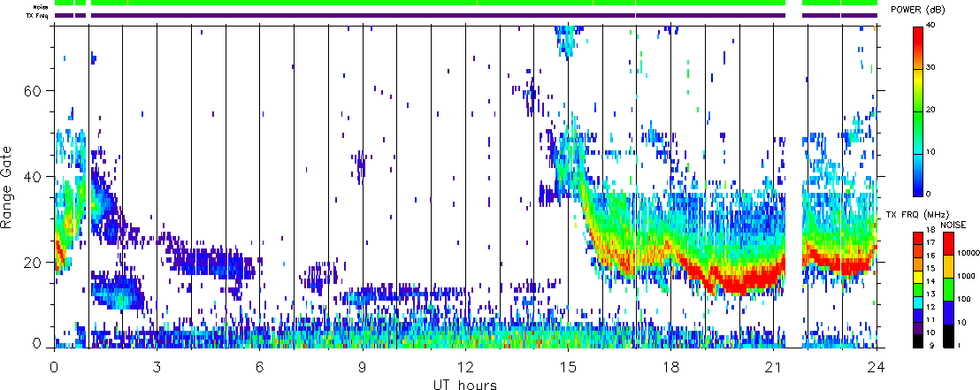Click the x-axis tick label '24'
This screenshot has width=980, height=390.
click(x=877, y=365)
